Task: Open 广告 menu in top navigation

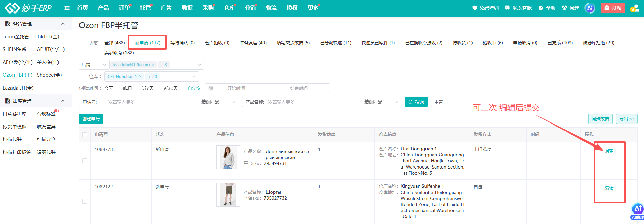Action: tap(166, 8)
